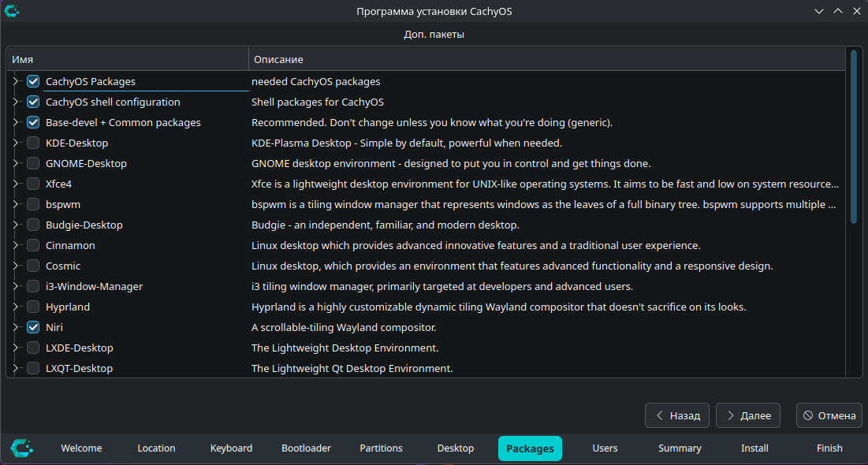Click the Описание column header
The width and height of the screenshot is (868, 465).
tap(547, 59)
